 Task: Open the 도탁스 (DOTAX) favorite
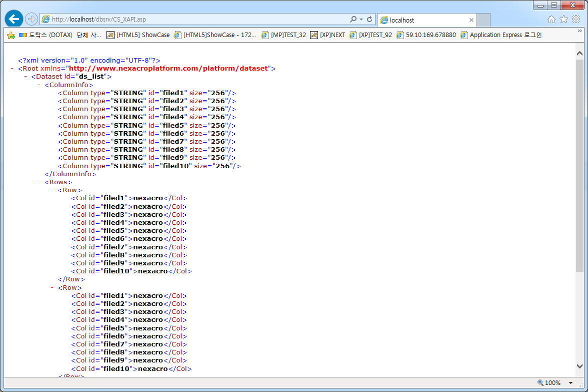coord(45,35)
